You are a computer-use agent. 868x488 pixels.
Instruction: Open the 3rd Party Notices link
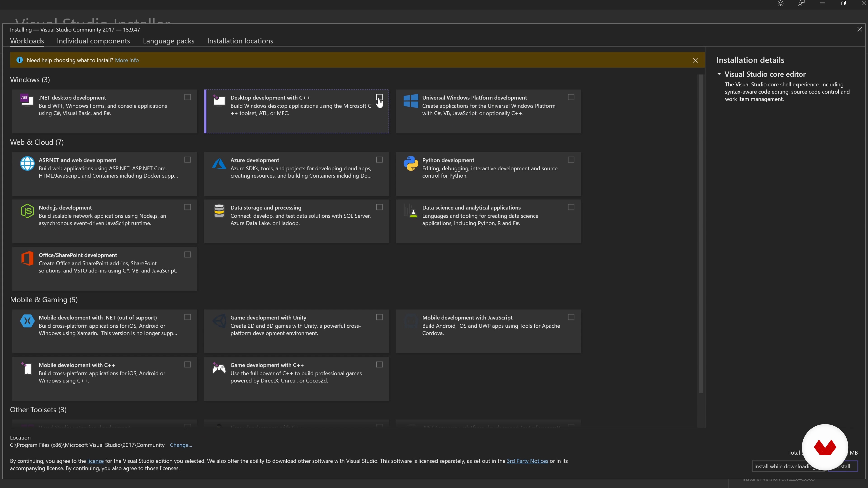click(527, 461)
